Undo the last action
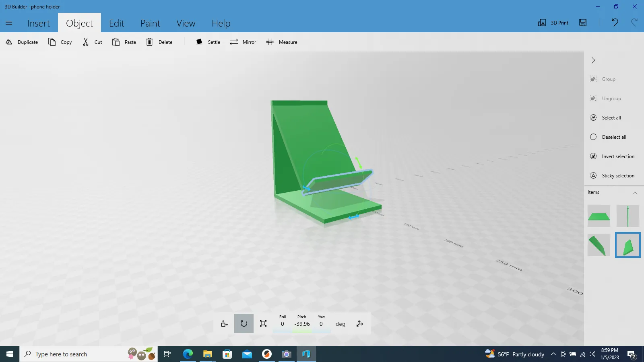 coord(615,23)
